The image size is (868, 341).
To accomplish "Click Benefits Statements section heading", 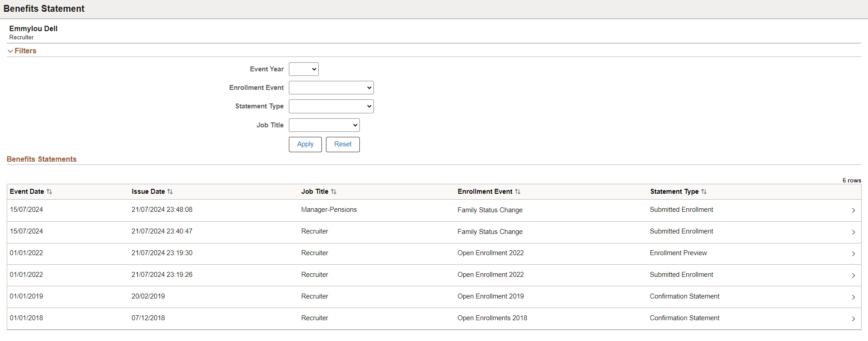I will 42,159.
